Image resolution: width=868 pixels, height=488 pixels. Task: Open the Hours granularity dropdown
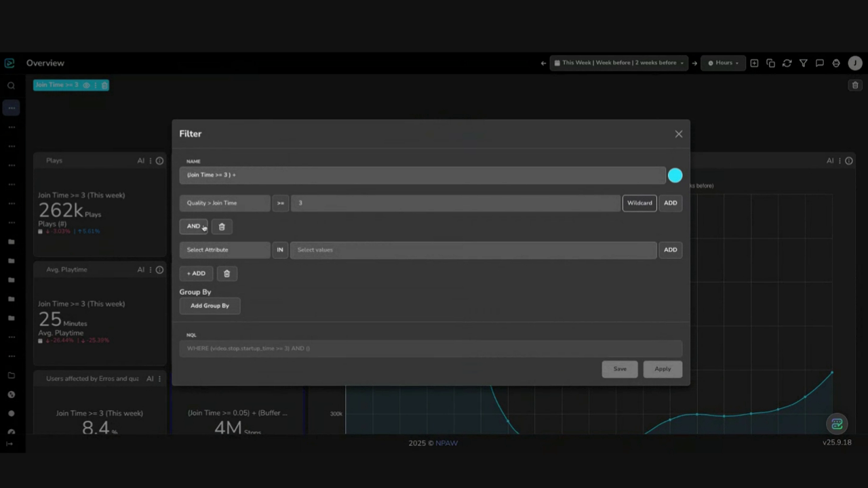(724, 63)
